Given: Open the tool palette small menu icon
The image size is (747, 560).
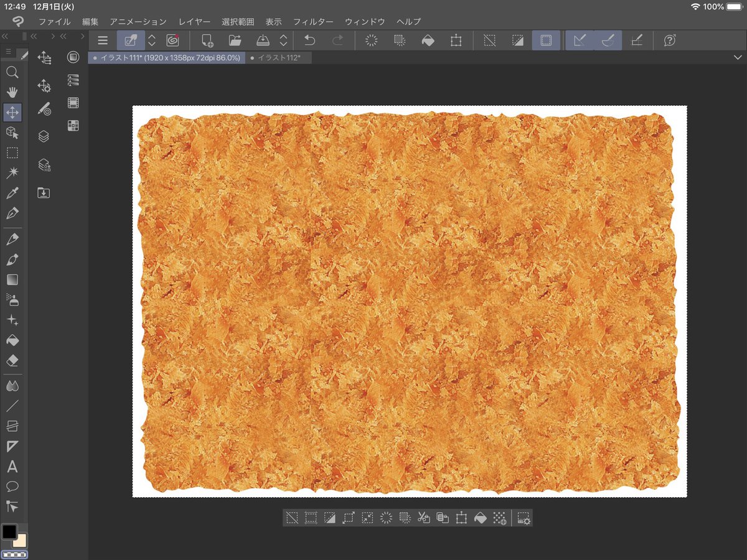Looking at the screenshot, I should [8, 51].
